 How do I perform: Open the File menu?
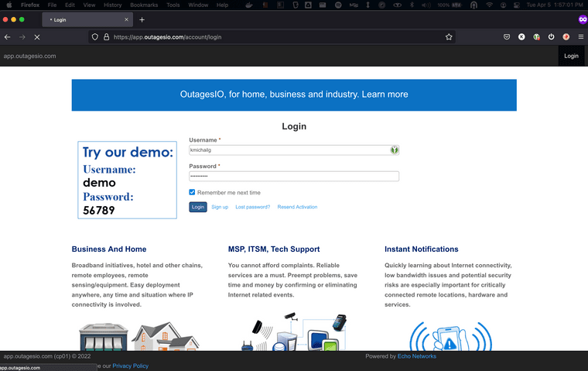[52, 5]
